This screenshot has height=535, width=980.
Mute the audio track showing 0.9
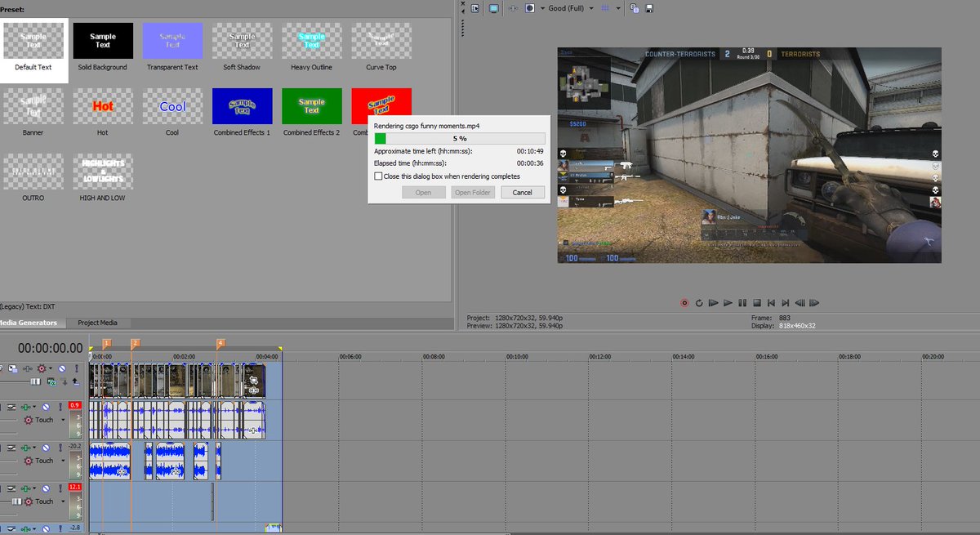pos(46,407)
